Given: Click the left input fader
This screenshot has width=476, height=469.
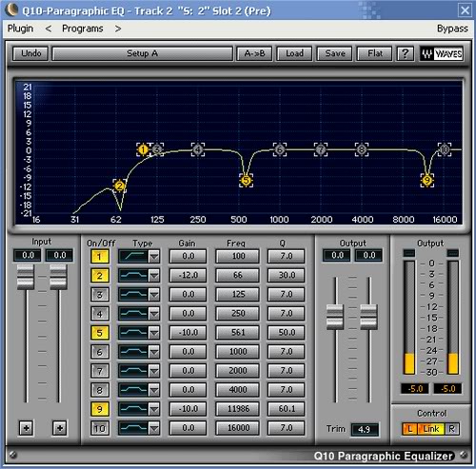Looking at the screenshot, I should pos(26,277).
